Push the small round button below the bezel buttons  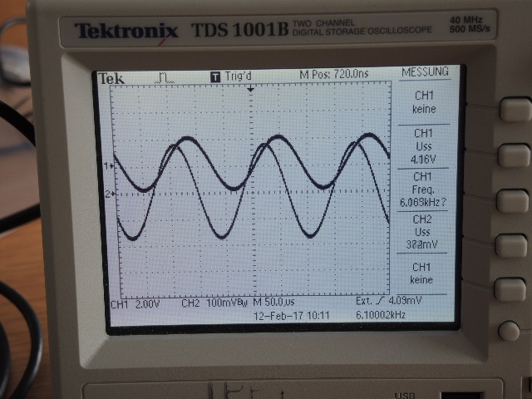click(509, 331)
